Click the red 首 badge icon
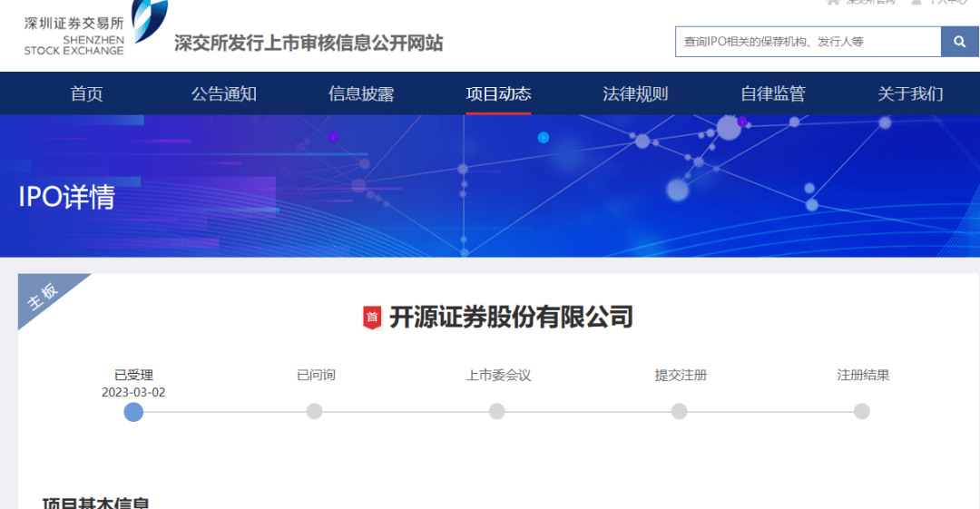The width and height of the screenshot is (980, 509). [x=372, y=318]
